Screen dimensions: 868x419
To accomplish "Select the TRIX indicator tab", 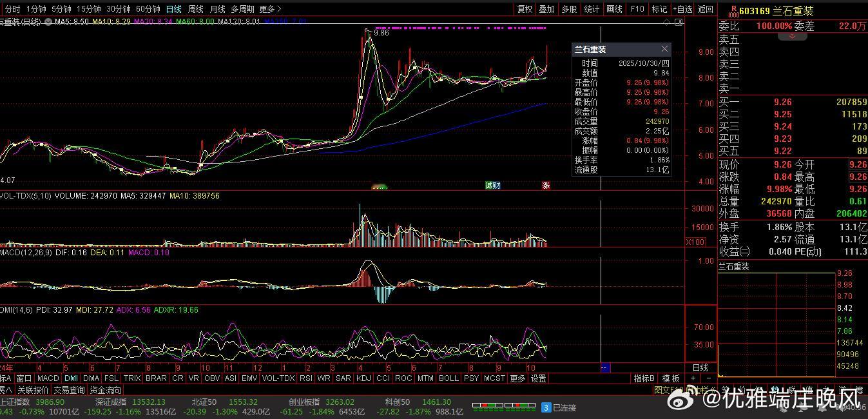I will 132,378.
